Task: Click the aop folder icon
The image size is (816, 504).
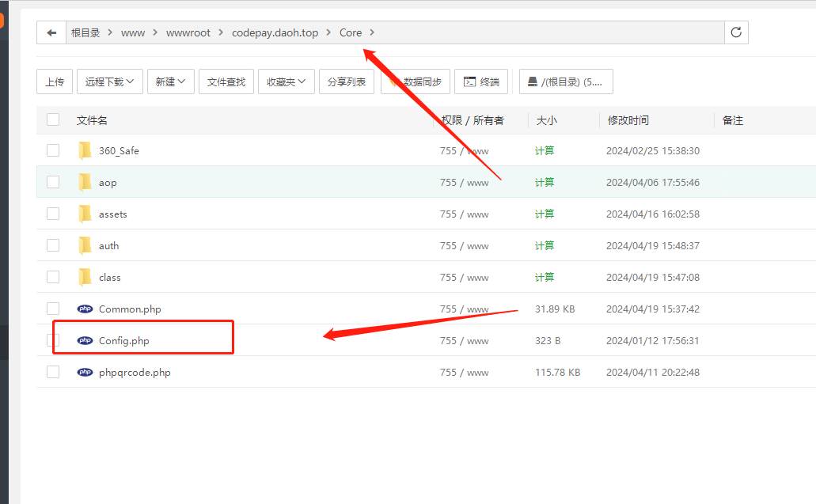Action: (85, 183)
